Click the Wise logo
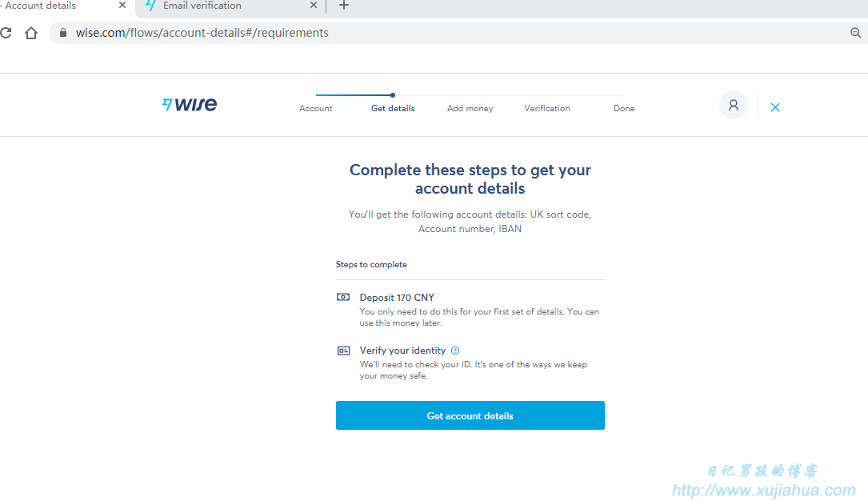Image resolution: width=868 pixels, height=501 pixels. tap(190, 104)
